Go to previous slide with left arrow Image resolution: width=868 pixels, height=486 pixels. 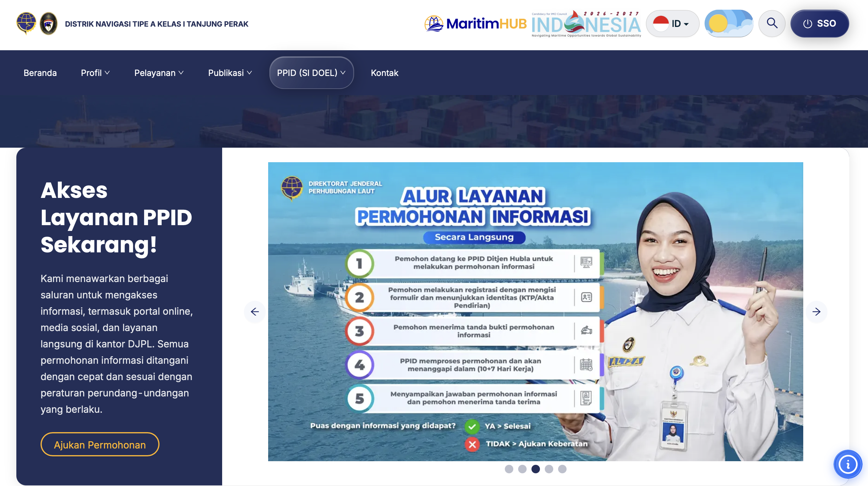(255, 312)
